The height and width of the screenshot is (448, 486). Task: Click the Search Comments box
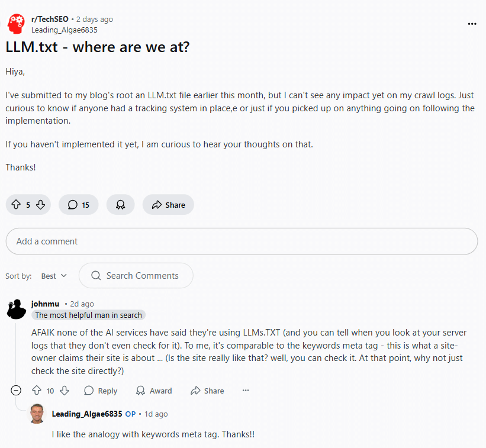[136, 276]
